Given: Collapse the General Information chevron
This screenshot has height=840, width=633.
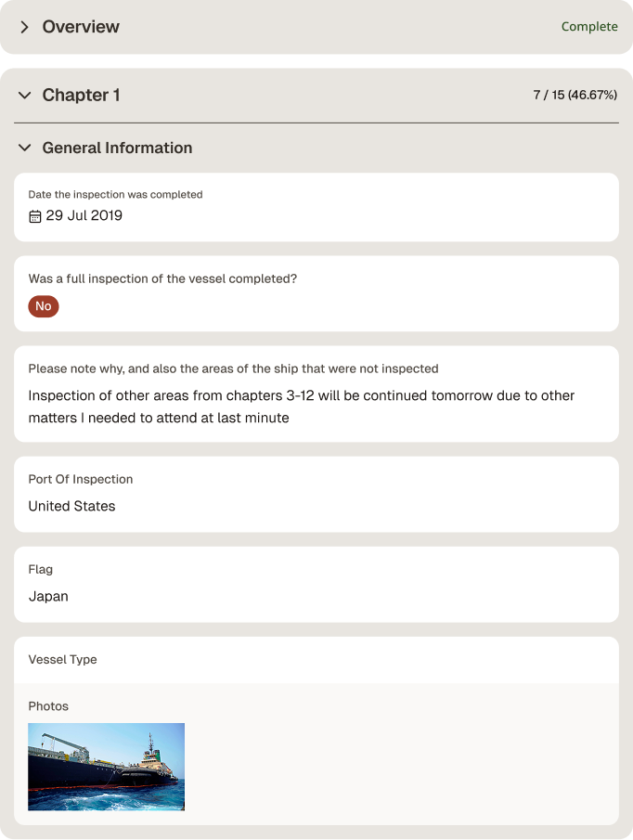Looking at the screenshot, I should click(24, 148).
